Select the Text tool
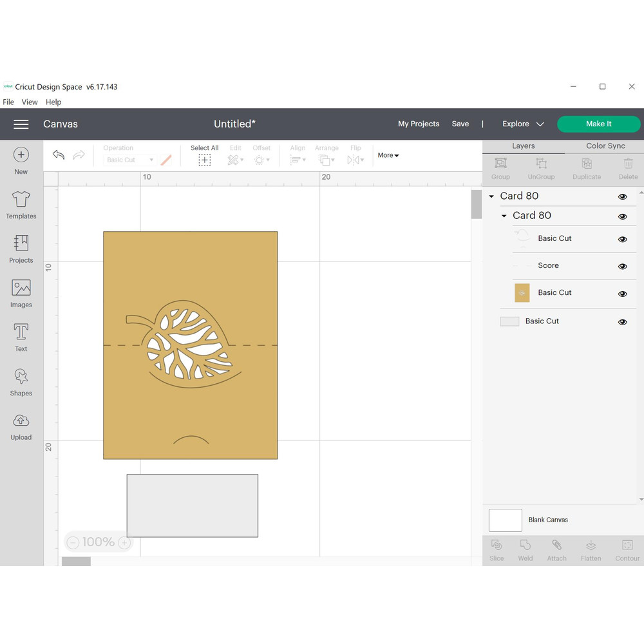Screen dimensions: 644x644 21,337
